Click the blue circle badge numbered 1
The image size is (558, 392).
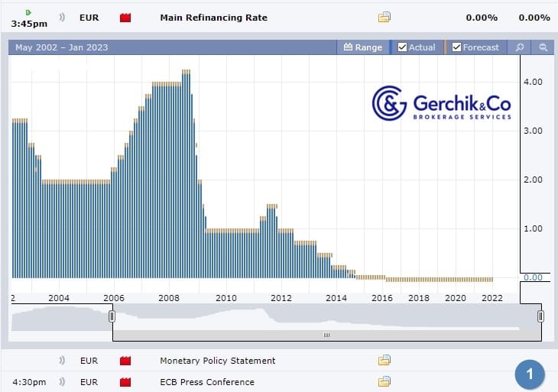point(530,374)
